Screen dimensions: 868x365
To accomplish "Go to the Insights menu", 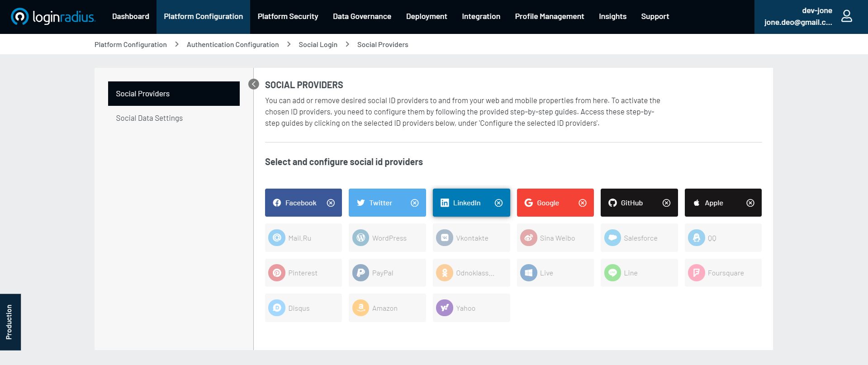I will pos(612,17).
